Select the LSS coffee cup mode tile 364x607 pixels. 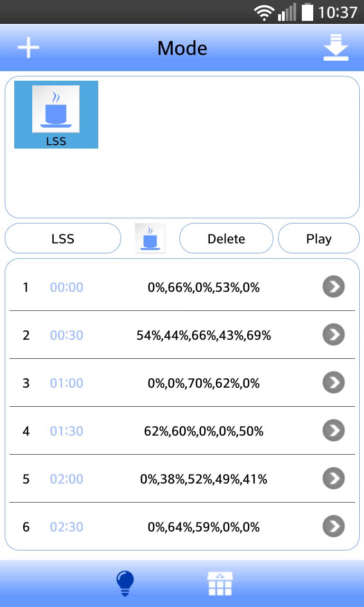[56, 114]
